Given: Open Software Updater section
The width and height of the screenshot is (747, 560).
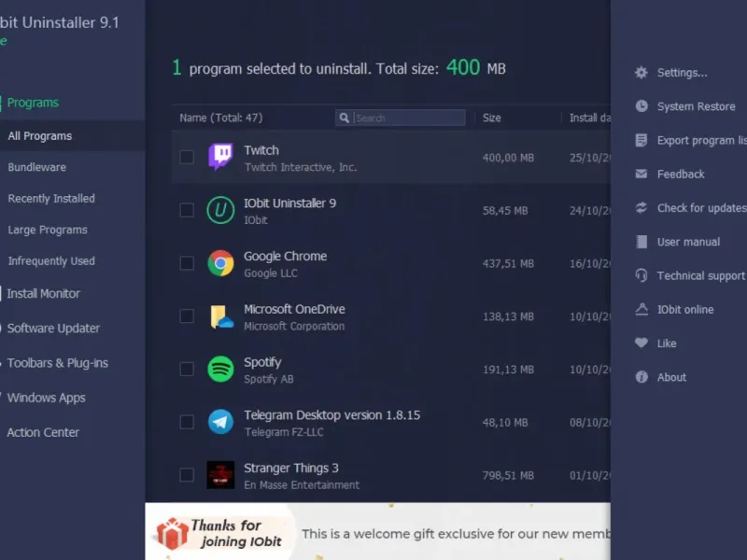Looking at the screenshot, I should point(53,329).
